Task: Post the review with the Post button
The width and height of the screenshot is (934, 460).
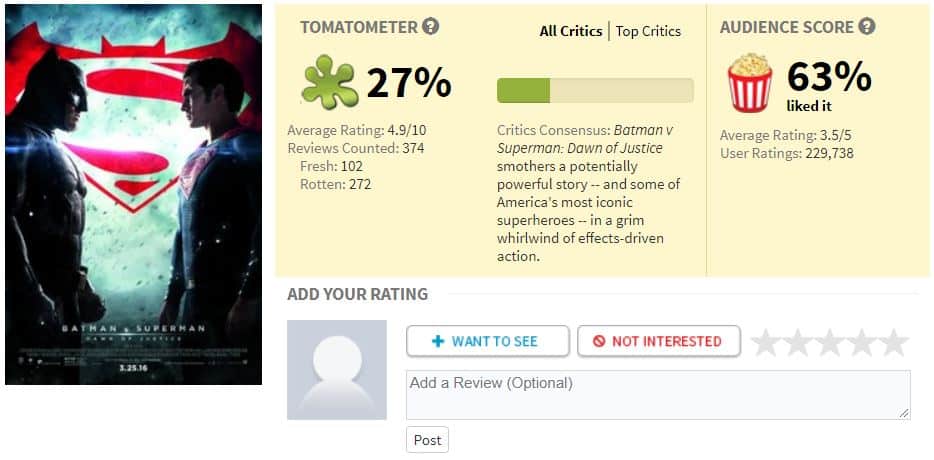Action: (427, 440)
